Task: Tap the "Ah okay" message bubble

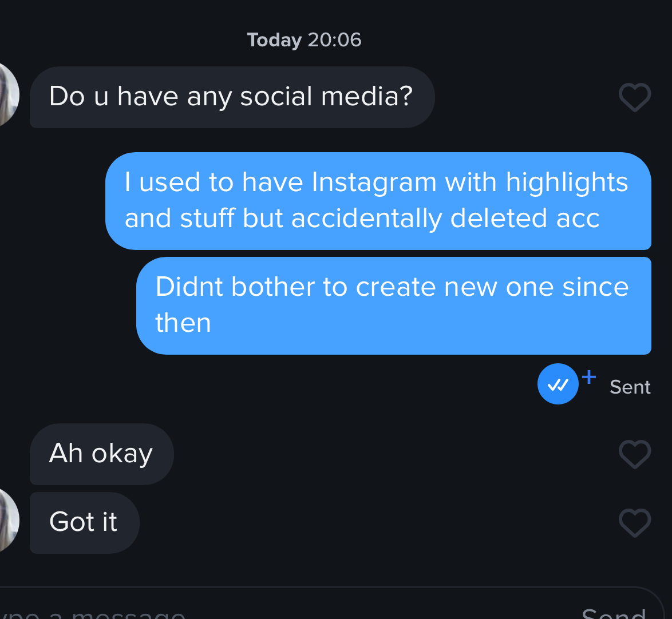Action: click(101, 454)
